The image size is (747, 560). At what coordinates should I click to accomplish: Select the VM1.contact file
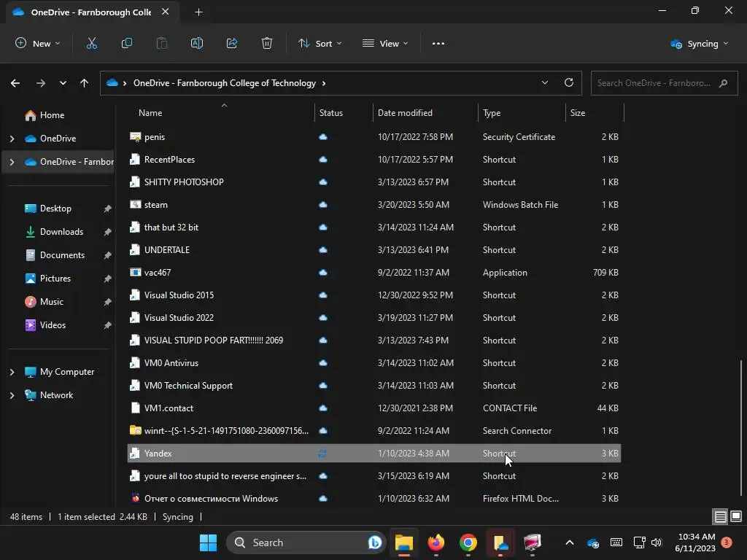[374, 408]
